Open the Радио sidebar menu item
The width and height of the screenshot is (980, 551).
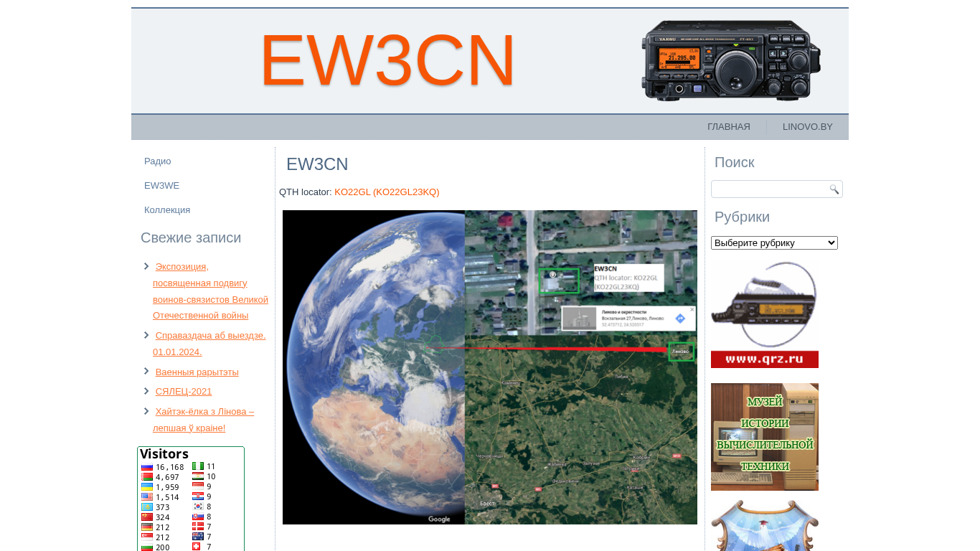(x=158, y=161)
